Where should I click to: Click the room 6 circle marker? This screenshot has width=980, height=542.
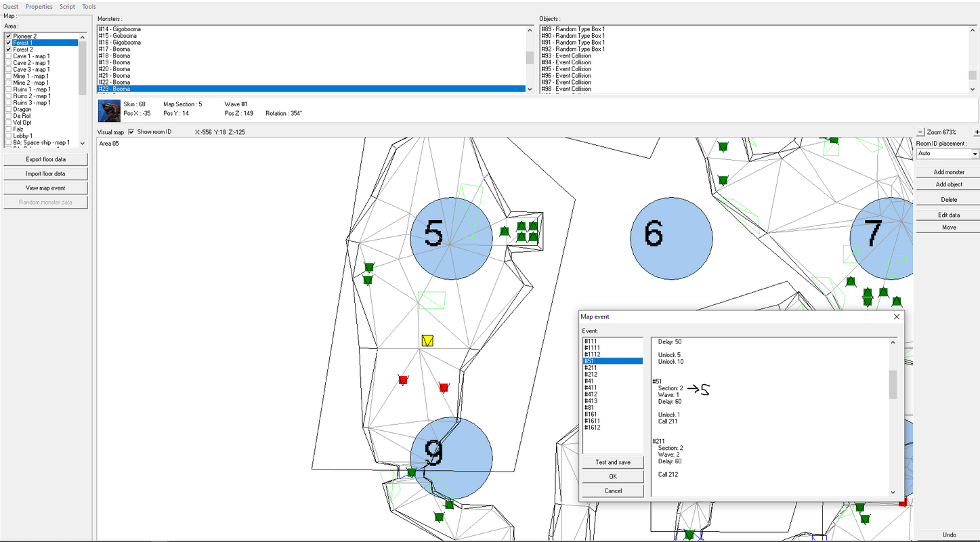671,238
